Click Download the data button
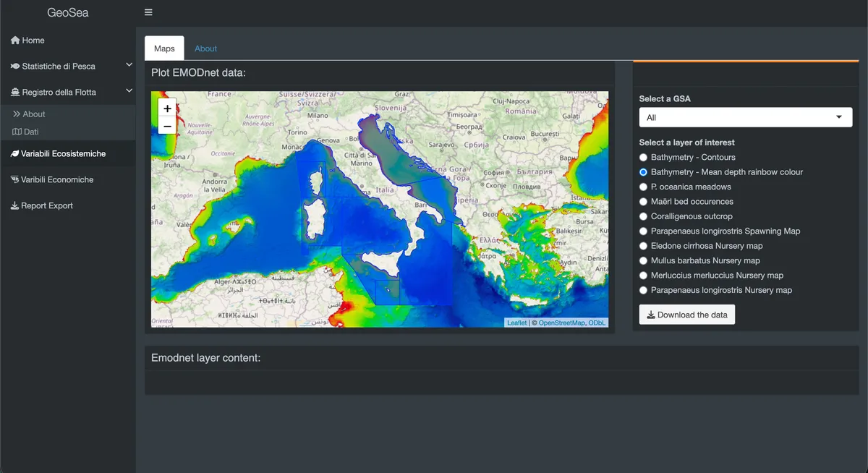This screenshot has height=473, width=868. [x=687, y=315]
